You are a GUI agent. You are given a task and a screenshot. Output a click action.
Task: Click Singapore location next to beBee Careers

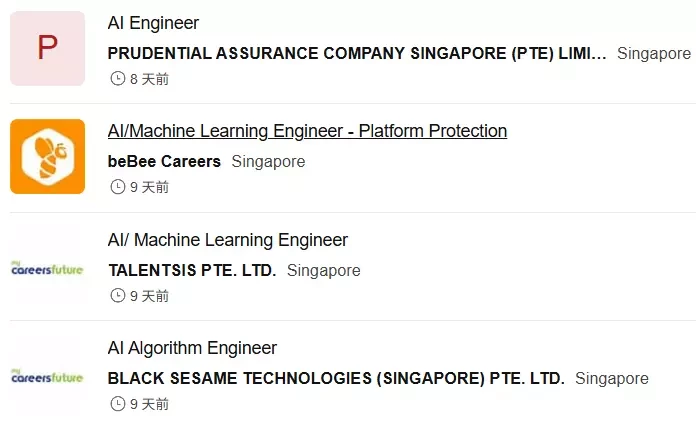268,162
